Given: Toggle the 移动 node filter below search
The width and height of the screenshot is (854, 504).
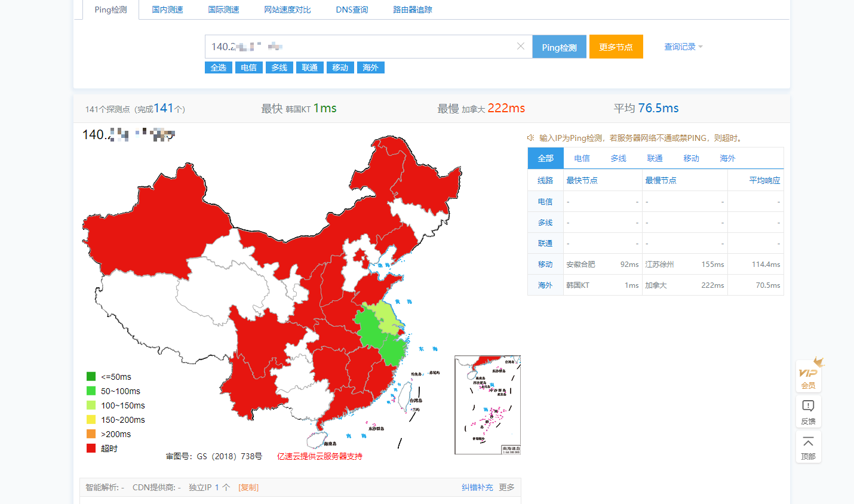Looking at the screenshot, I should 340,67.
